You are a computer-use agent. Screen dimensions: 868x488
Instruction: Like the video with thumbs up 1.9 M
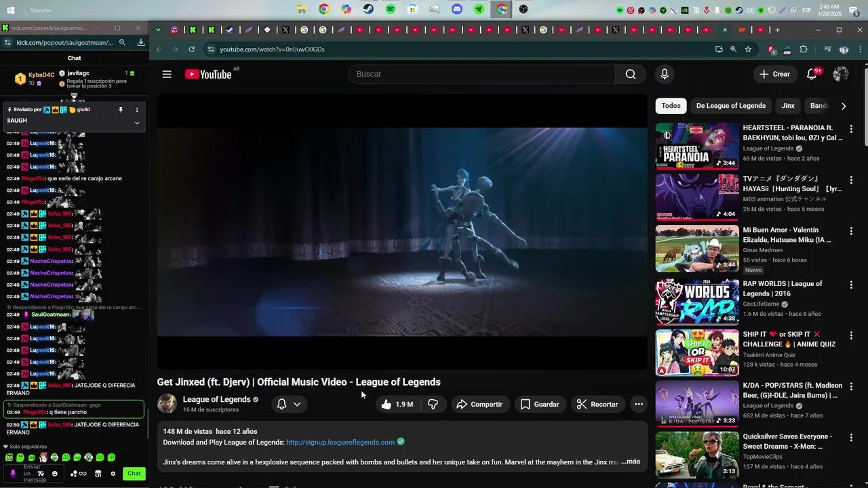coord(397,404)
